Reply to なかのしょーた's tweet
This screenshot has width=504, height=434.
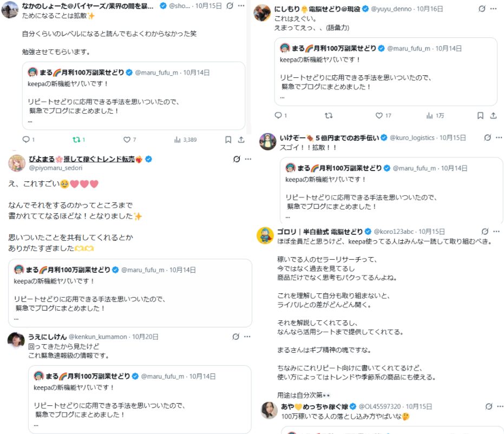(25, 140)
